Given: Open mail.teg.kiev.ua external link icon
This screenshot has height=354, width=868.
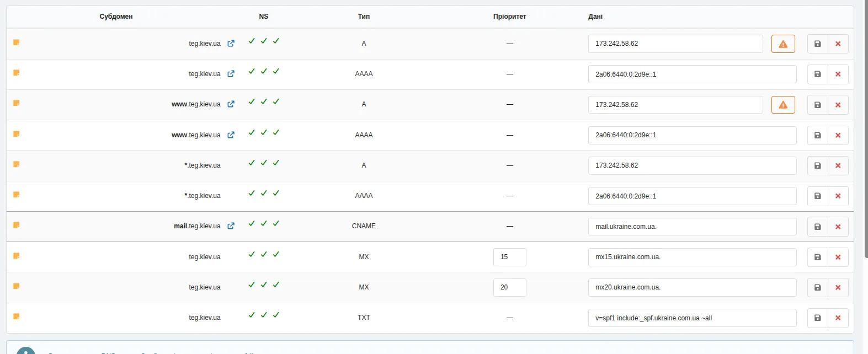Looking at the screenshot, I should coord(231,226).
